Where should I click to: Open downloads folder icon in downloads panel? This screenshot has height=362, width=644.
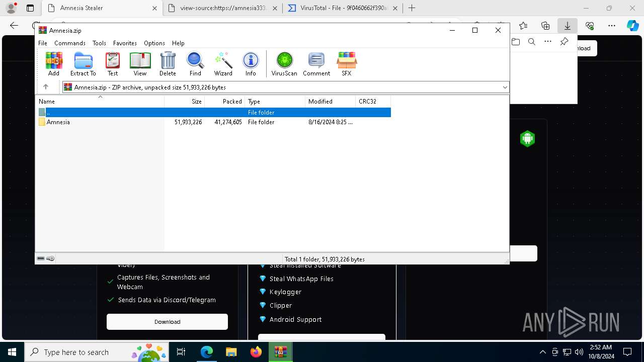pos(516,42)
